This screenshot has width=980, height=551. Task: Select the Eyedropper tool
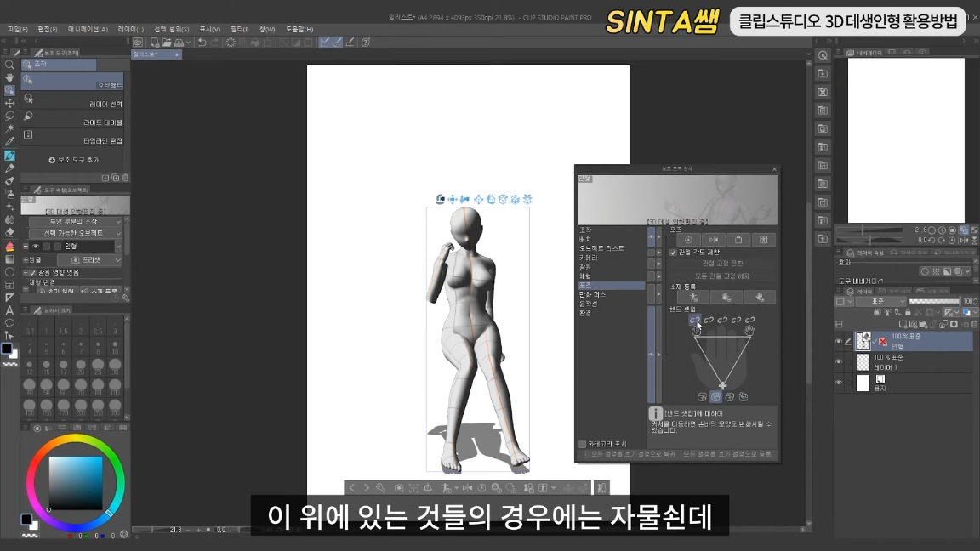9,142
